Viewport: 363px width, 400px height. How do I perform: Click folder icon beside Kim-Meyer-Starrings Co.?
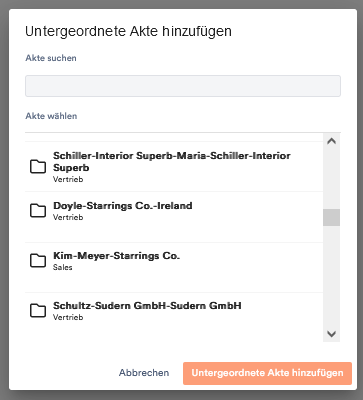(38, 260)
